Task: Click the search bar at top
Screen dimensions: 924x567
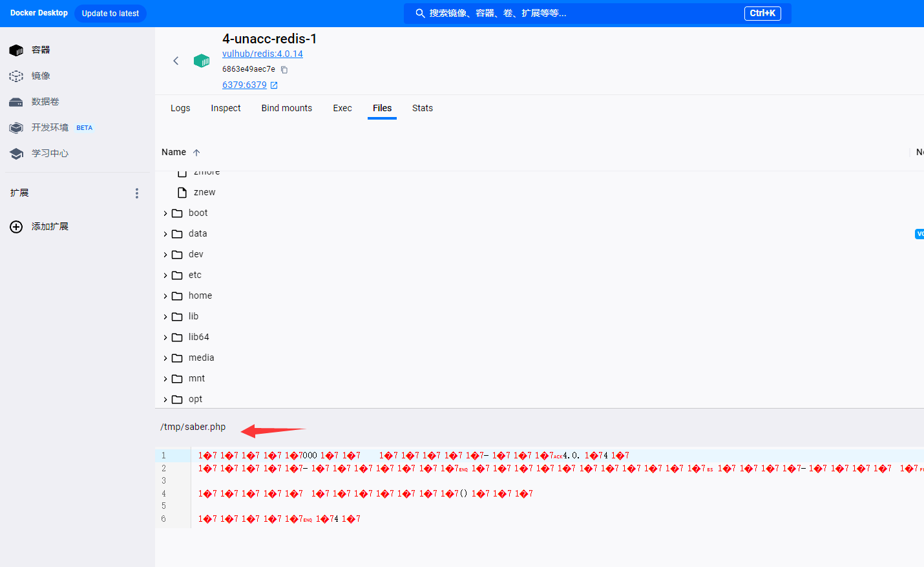Action: (x=582, y=14)
